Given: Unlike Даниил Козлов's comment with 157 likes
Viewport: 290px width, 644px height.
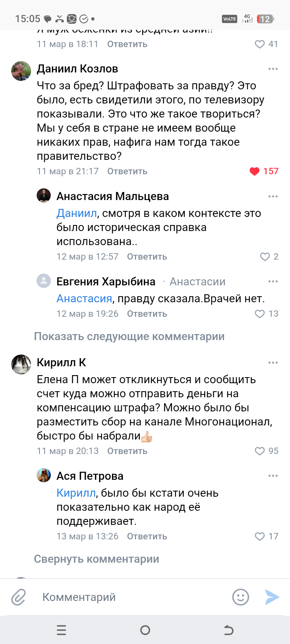Looking at the screenshot, I should (255, 171).
